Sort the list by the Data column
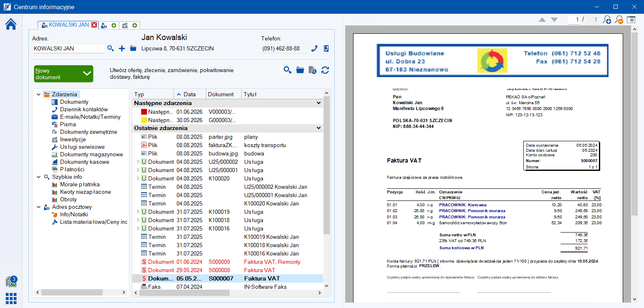The height and width of the screenshot is (308, 644). tap(189, 94)
